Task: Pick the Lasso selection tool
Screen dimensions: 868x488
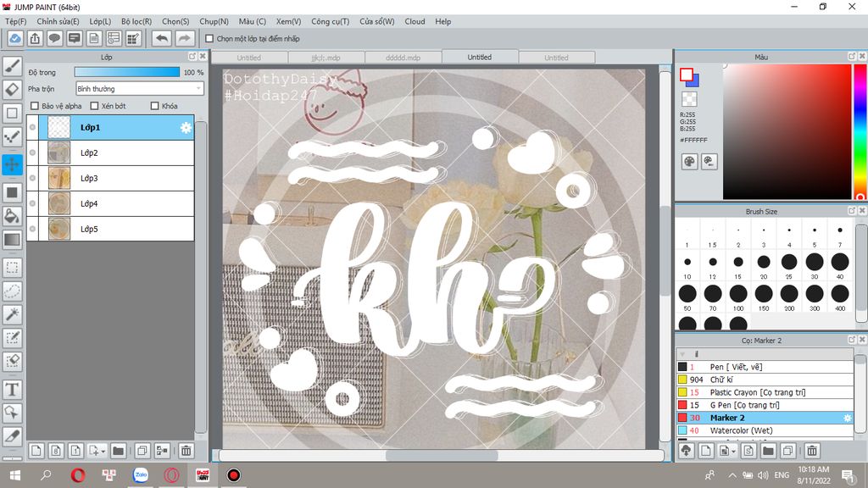Action: pos(13,291)
